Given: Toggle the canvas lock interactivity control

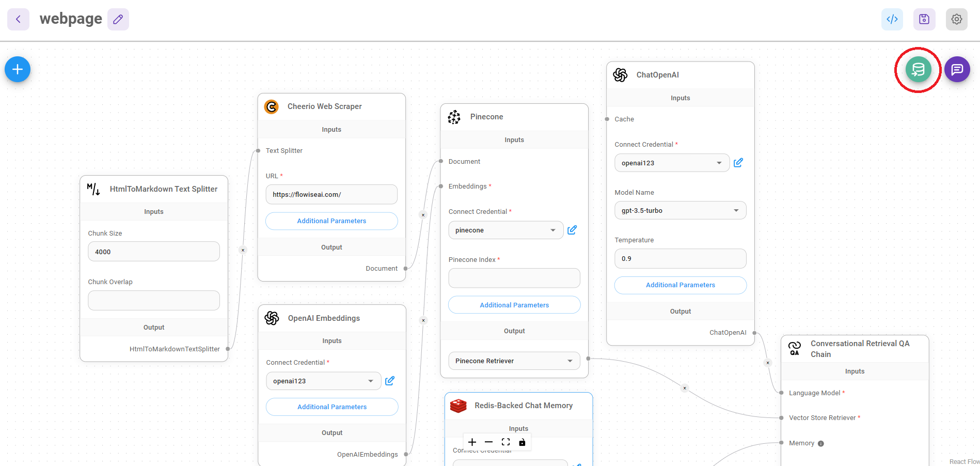Looking at the screenshot, I should click(x=522, y=442).
